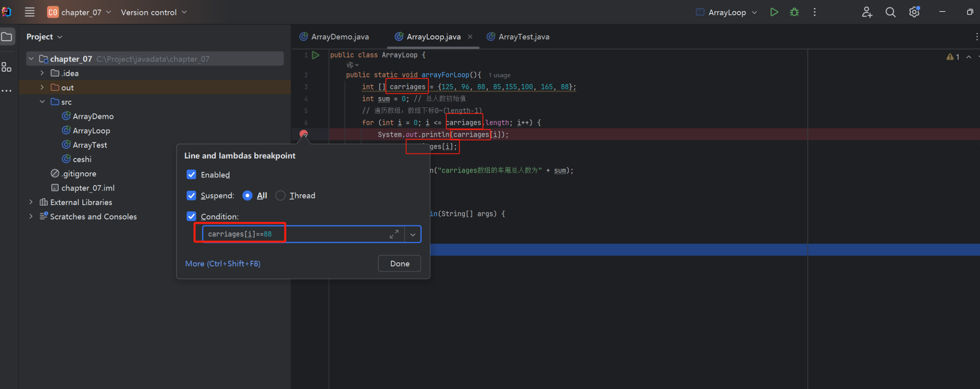The height and width of the screenshot is (389, 980).
Task: Show more tool windows ellipsis
Action: pos(7,91)
